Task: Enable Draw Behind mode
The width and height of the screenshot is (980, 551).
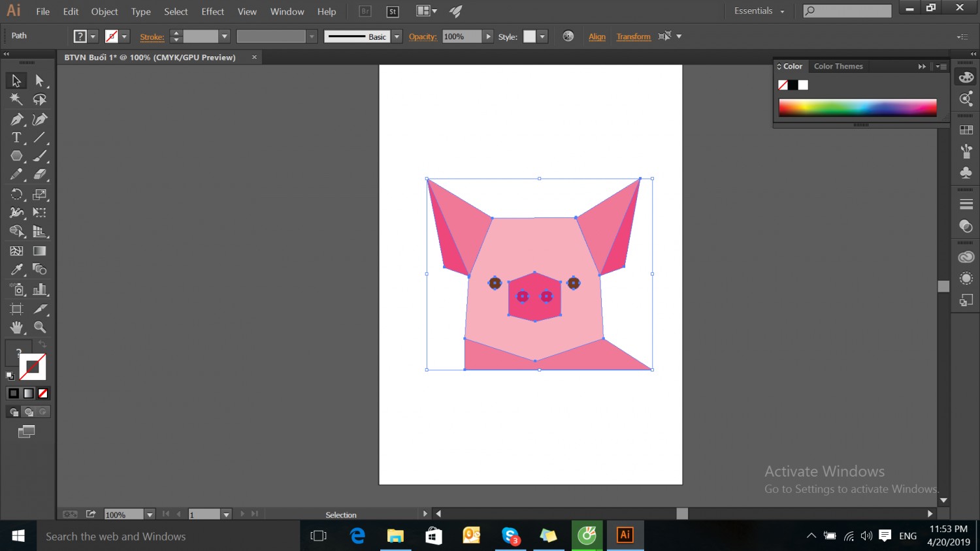Action: [x=28, y=412]
